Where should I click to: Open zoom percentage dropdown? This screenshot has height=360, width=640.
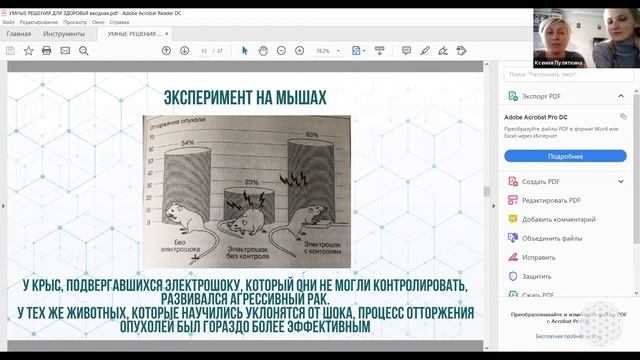(338, 51)
